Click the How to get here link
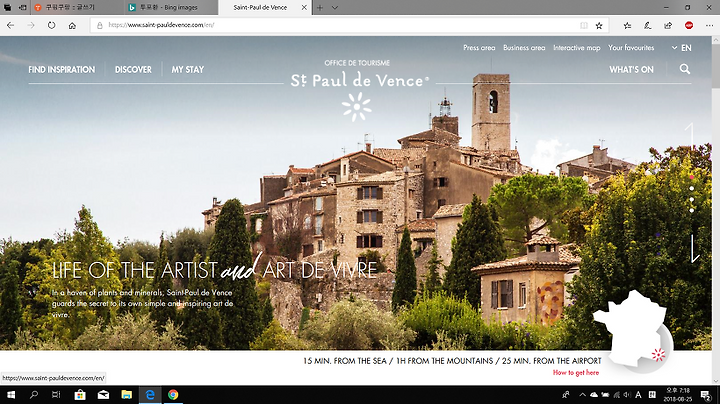720x404 pixels. pyautogui.click(x=576, y=372)
